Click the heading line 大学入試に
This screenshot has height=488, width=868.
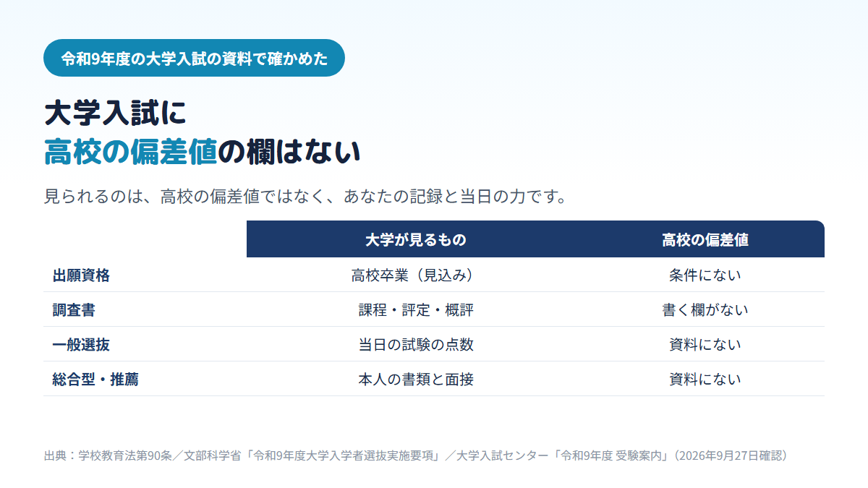(115, 113)
